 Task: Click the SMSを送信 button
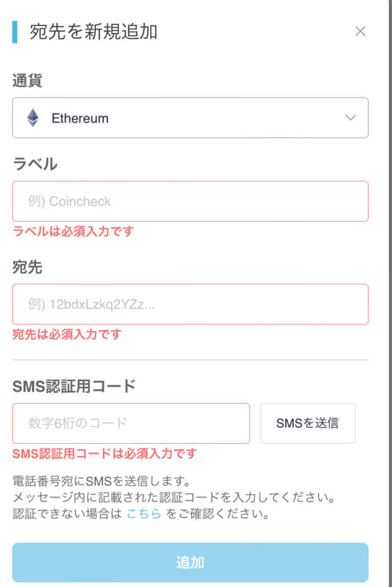pos(308,423)
